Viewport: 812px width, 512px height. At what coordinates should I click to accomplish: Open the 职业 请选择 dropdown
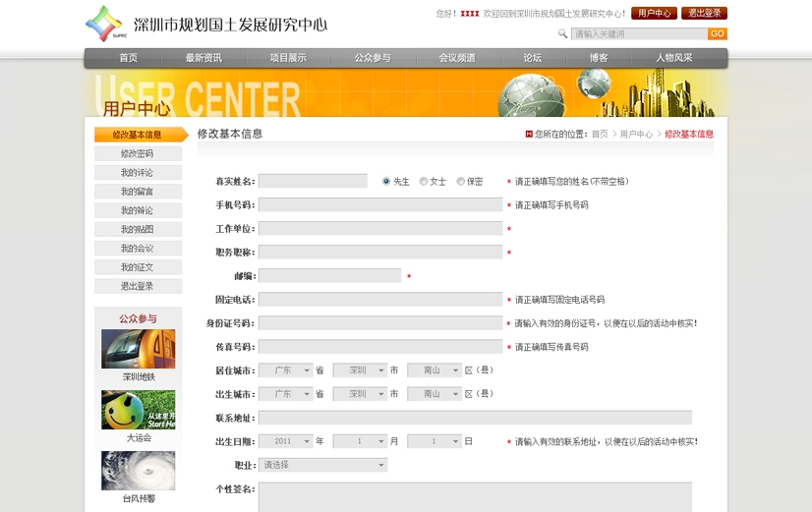pos(322,465)
